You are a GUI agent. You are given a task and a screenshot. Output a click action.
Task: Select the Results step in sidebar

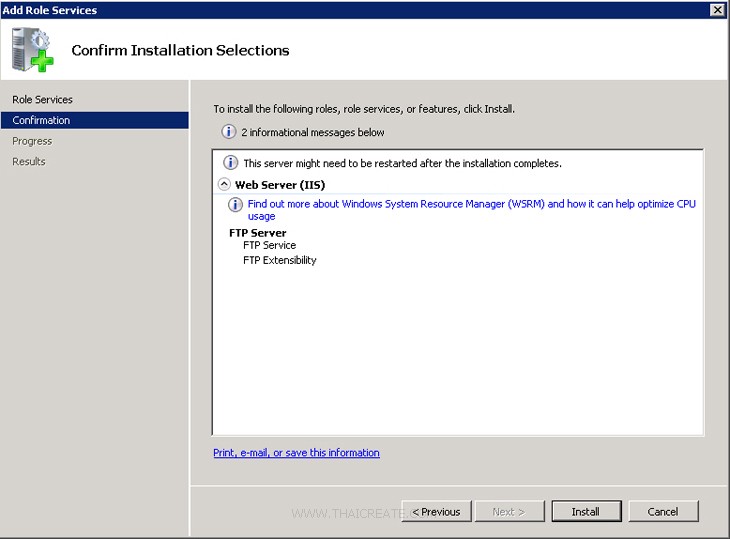click(29, 161)
